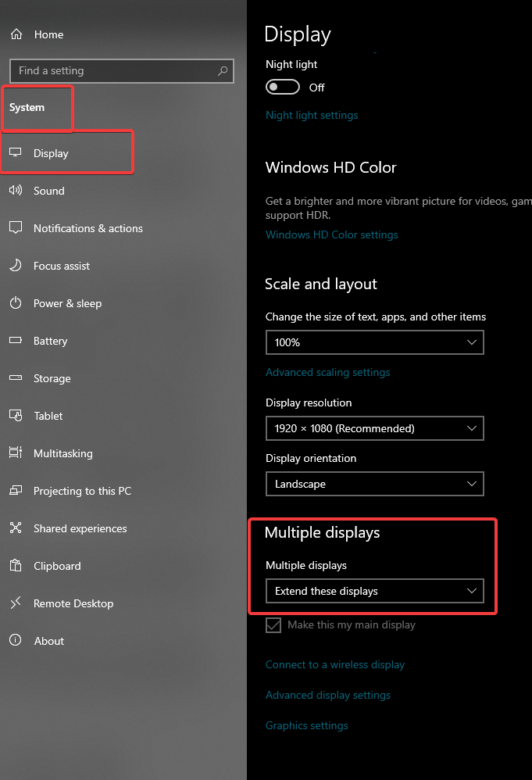Open Power & sleep settings
The image size is (532, 780).
click(68, 303)
